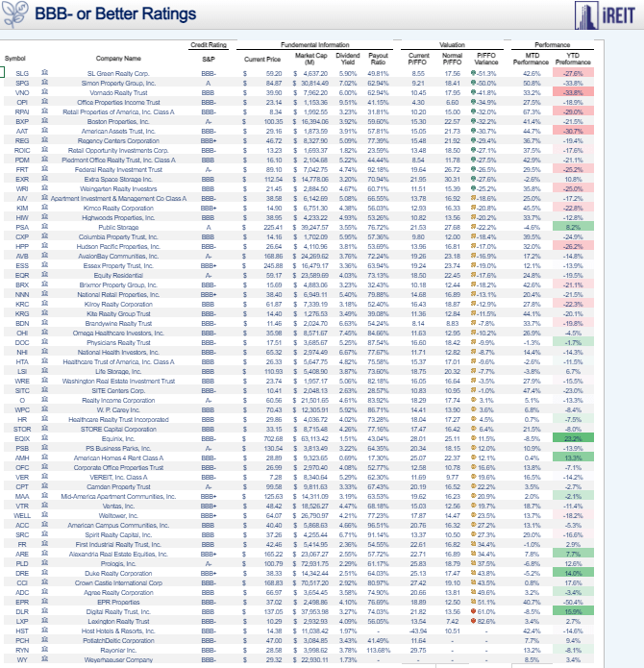Select the Boston Properties, Inc. cell

click(x=118, y=121)
